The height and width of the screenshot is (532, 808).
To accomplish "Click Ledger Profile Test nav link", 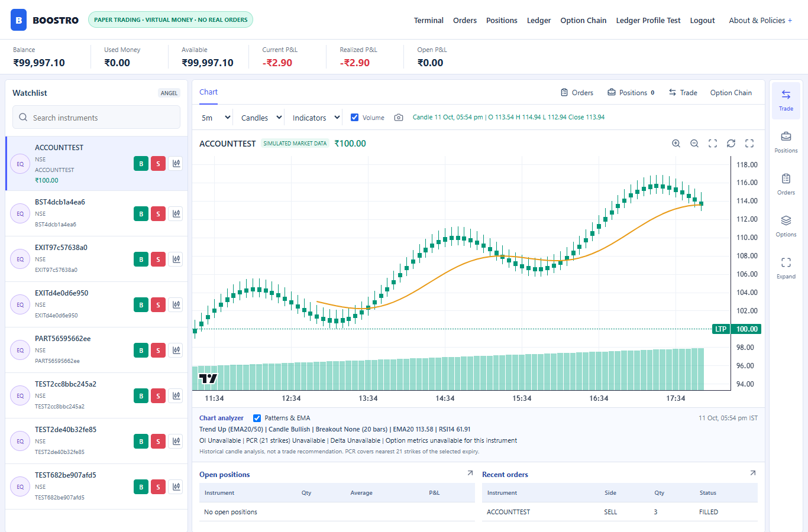I will 648,20.
